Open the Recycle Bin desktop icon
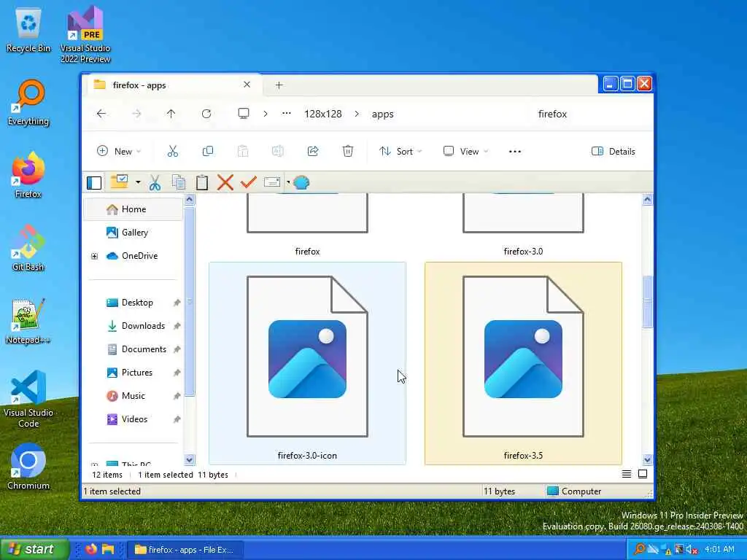This screenshot has height=560, width=747. pos(28,31)
